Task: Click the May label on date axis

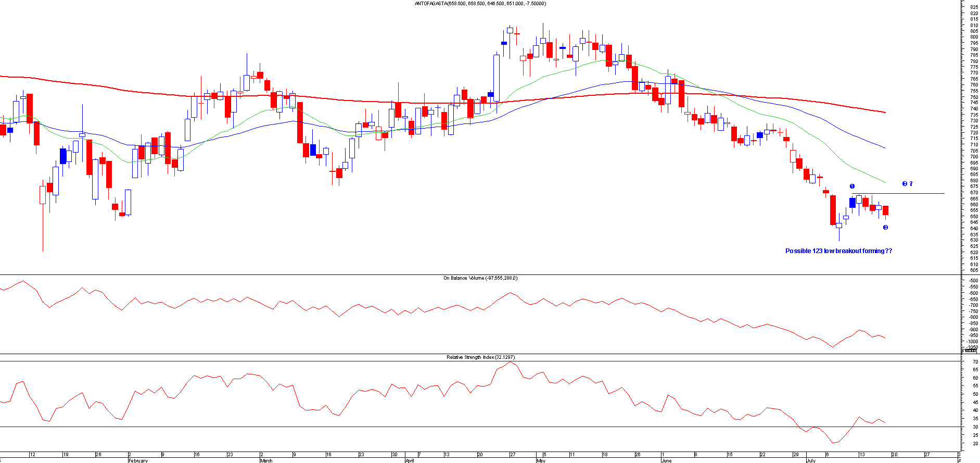Action: [541, 460]
